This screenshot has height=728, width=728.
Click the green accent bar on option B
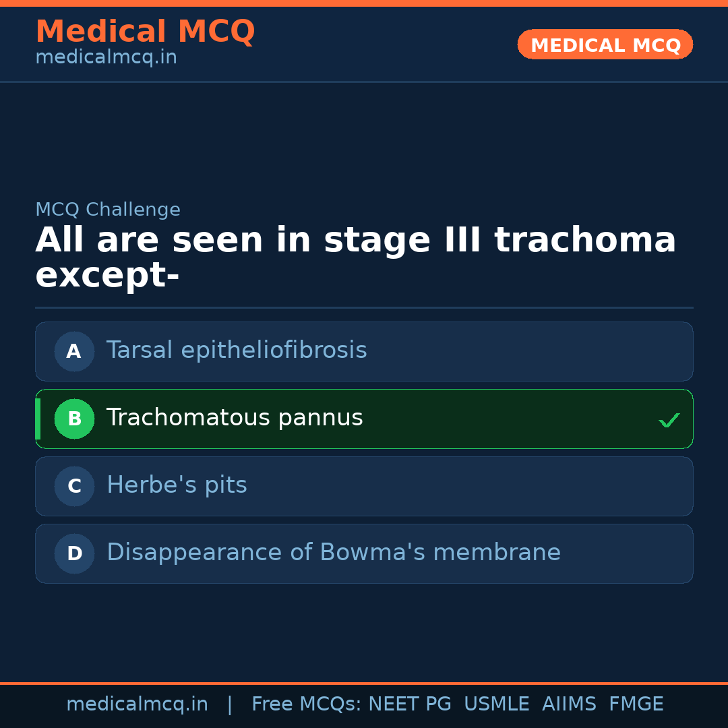tap(38, 419)
